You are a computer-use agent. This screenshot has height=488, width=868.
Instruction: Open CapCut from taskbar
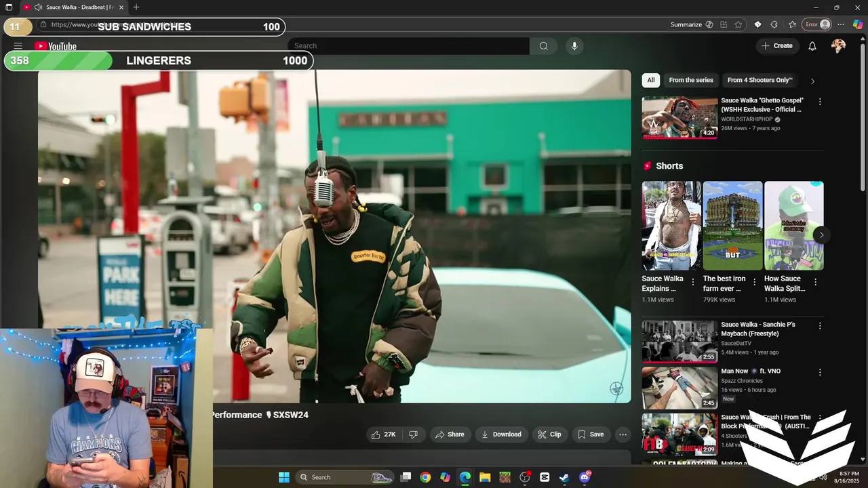point(545,477)
